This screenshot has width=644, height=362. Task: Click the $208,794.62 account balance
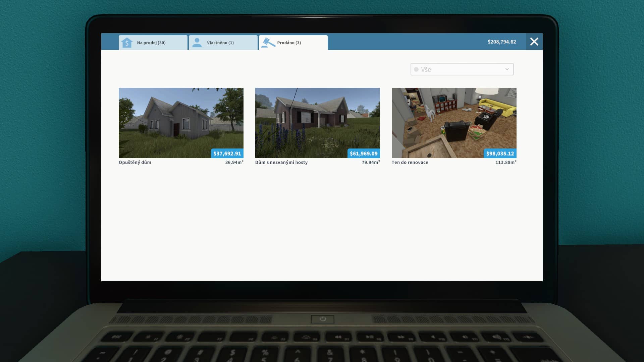[x=502, y=42]
